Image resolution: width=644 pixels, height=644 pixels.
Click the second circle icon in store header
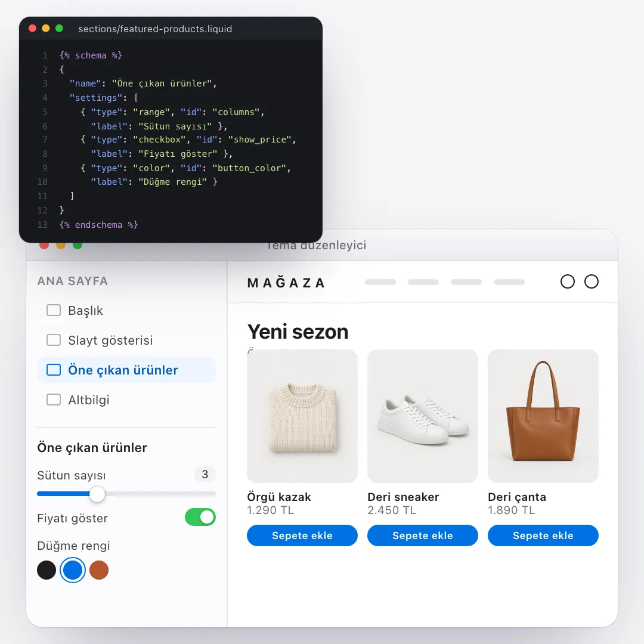tap(591, 281)
